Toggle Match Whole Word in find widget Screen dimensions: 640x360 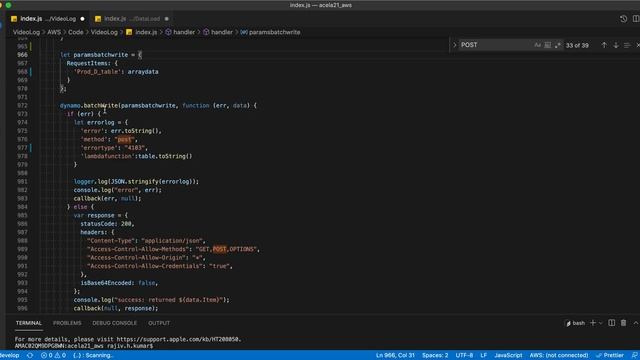click(548, 45)
